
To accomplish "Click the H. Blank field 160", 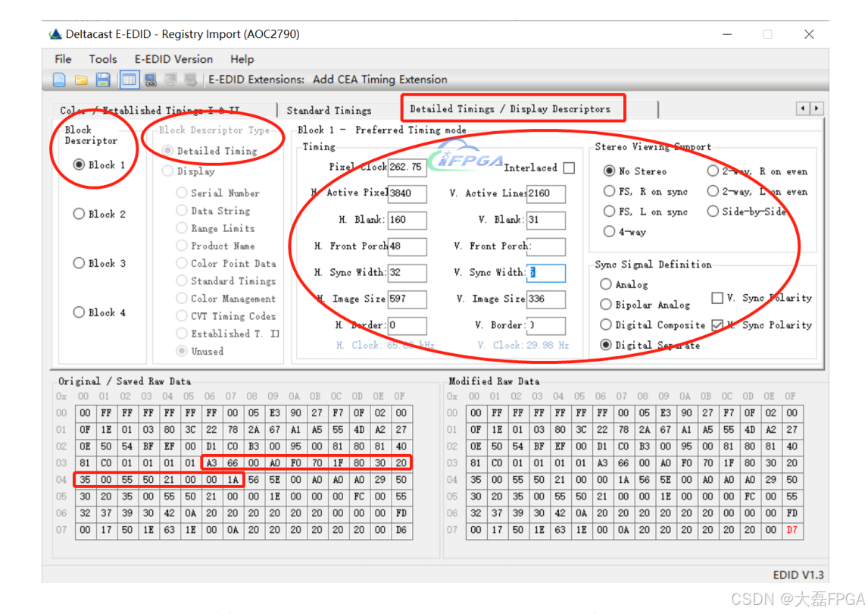I will tap(407, 220).
